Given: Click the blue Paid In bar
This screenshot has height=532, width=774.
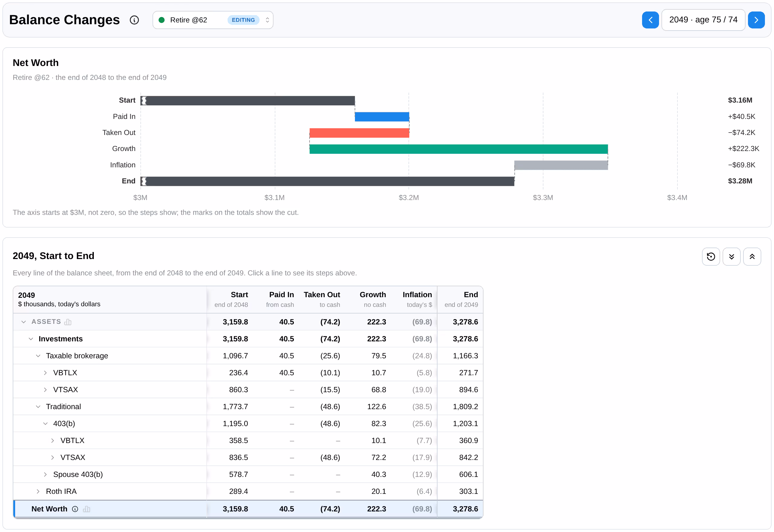Looking at the screenshot, I should (382, 117).
